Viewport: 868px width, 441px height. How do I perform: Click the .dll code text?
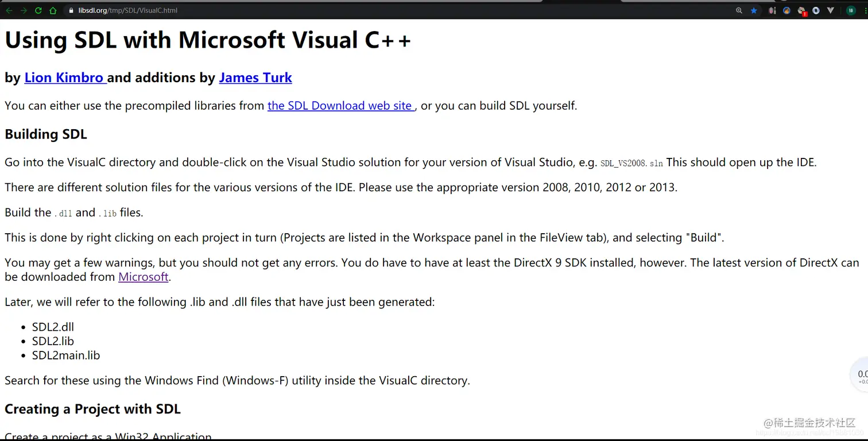(x=63, y=214)
